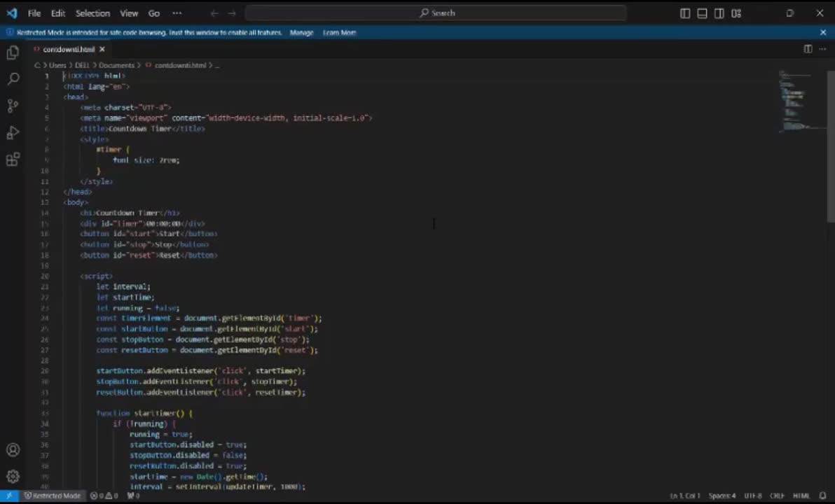
Task: Open the Source Control view
Action: click(13, 106)
